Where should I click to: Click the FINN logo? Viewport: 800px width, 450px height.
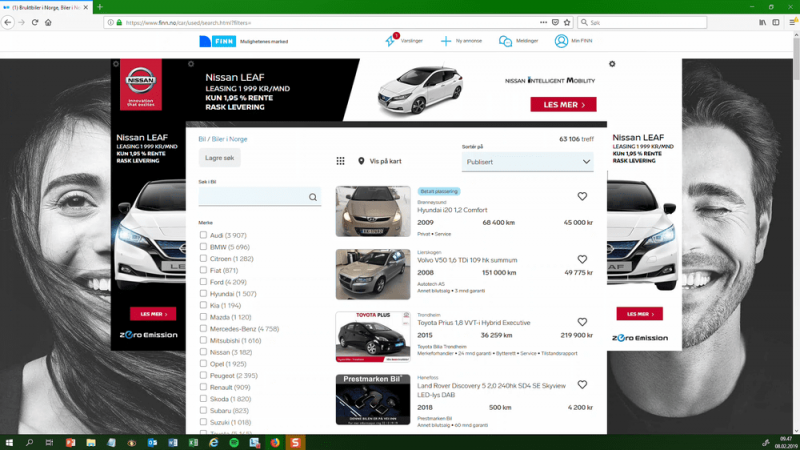(x=218, y=41)
